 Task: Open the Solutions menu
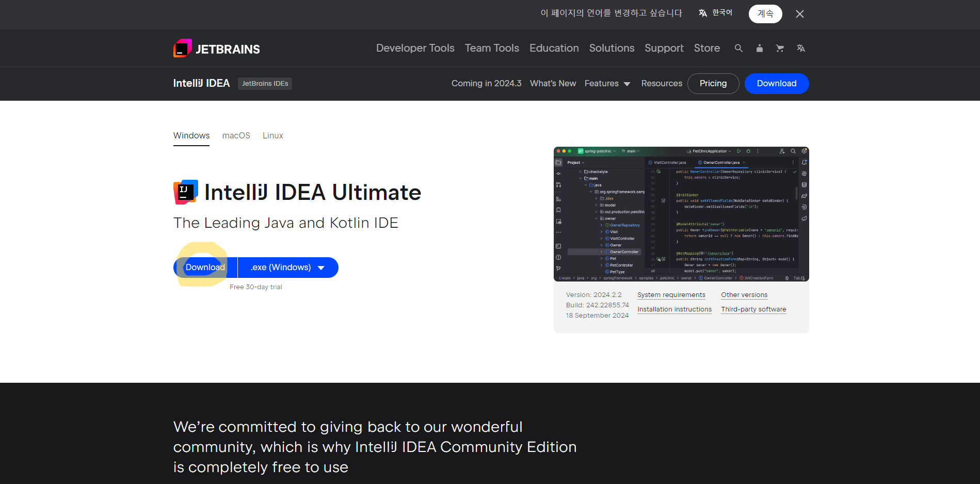pyautogui.click(x=612, y=48)
